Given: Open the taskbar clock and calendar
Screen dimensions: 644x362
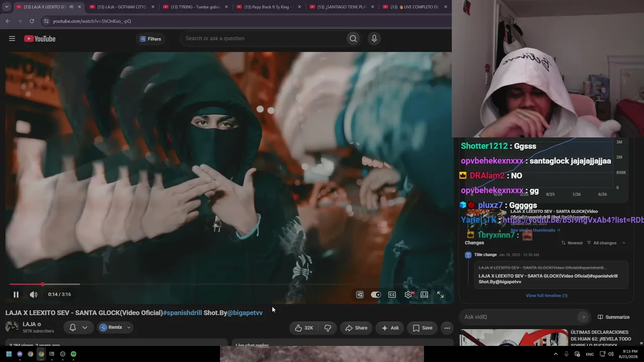Looking at the screenshot, I should [x=630, y=354].
